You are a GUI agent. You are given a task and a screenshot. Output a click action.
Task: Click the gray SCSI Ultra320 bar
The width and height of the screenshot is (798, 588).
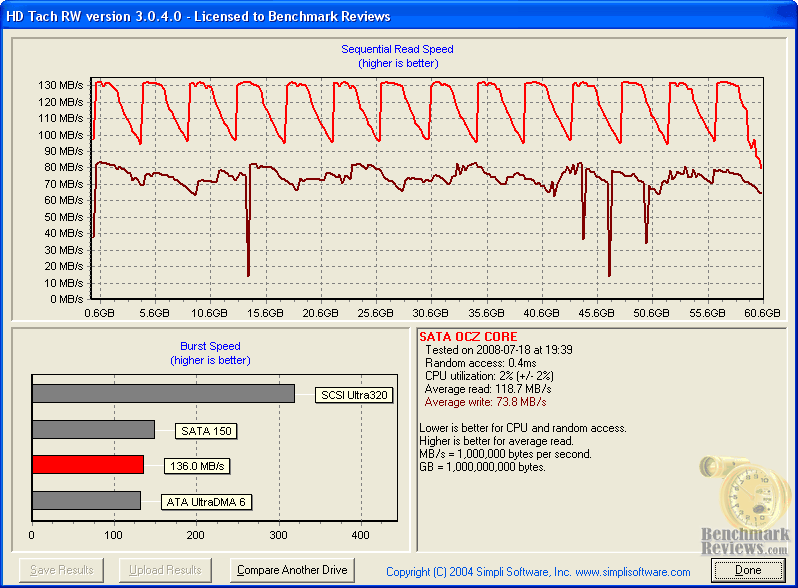(x=163, y=393)
